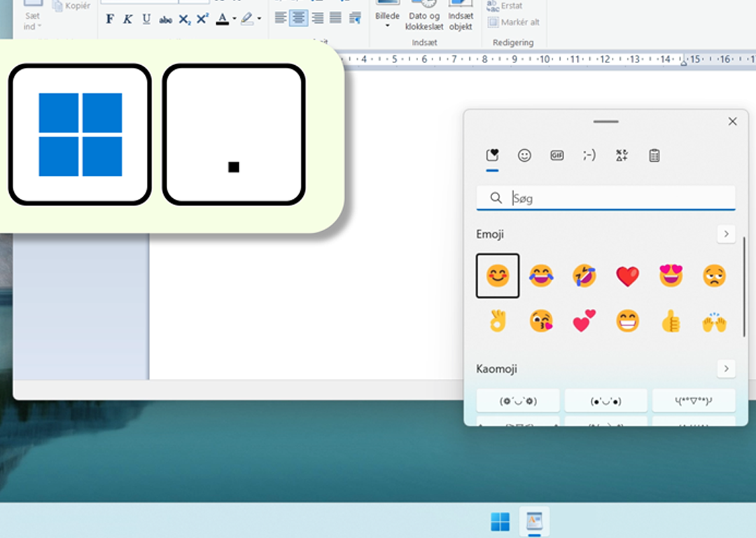This screenshot has height=538, width=756.
Task: Toggle underline (U) formatting
Action: pyautogui.click(x=146, y=19)
